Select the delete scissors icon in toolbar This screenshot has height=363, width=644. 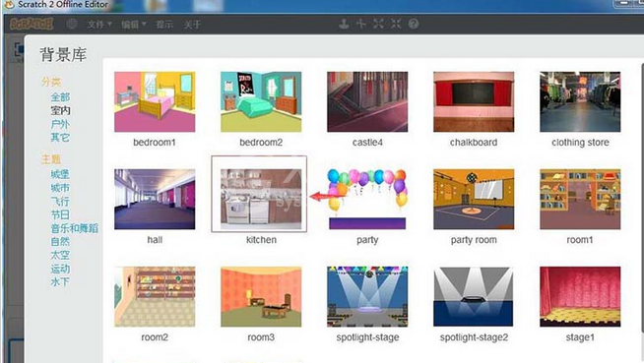(x=361, y=24)
